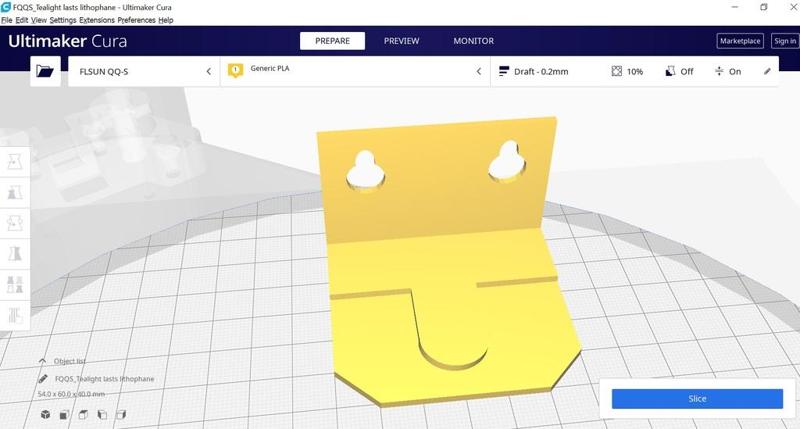
Task: Restore down the Cura window
Action: click(763, 7)
